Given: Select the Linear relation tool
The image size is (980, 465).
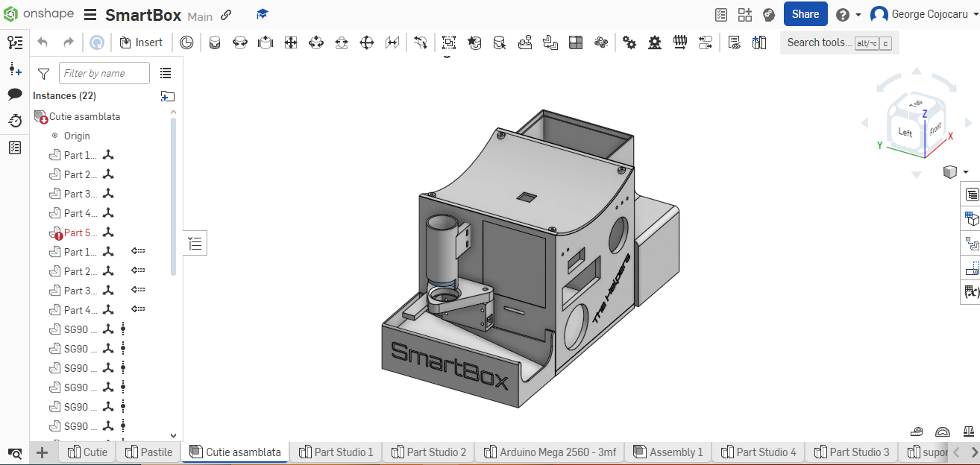Looking at the screenshot, I should pyautogui.click(x=706, y=43).
